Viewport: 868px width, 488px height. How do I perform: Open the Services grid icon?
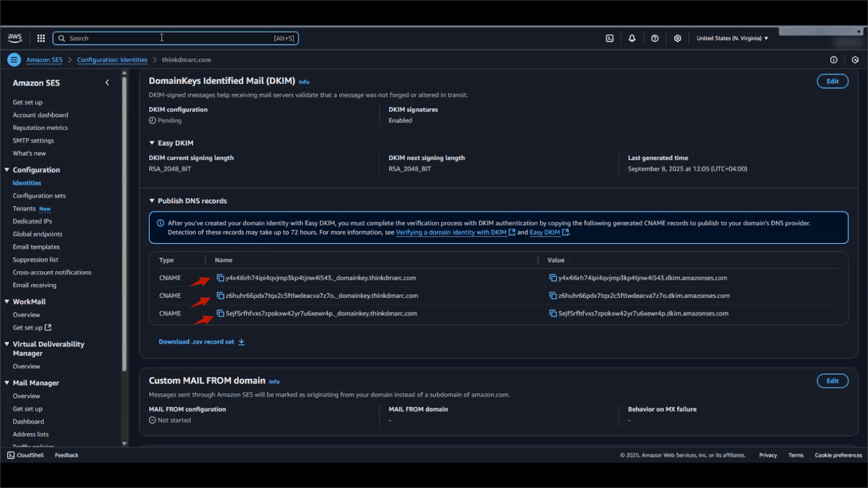[41, 38]
